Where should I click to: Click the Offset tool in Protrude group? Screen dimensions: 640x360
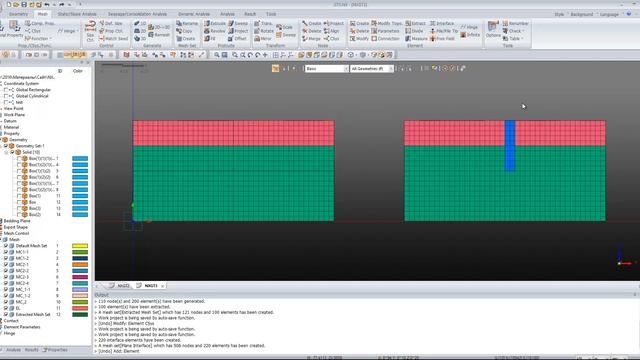tap(238, 38)
